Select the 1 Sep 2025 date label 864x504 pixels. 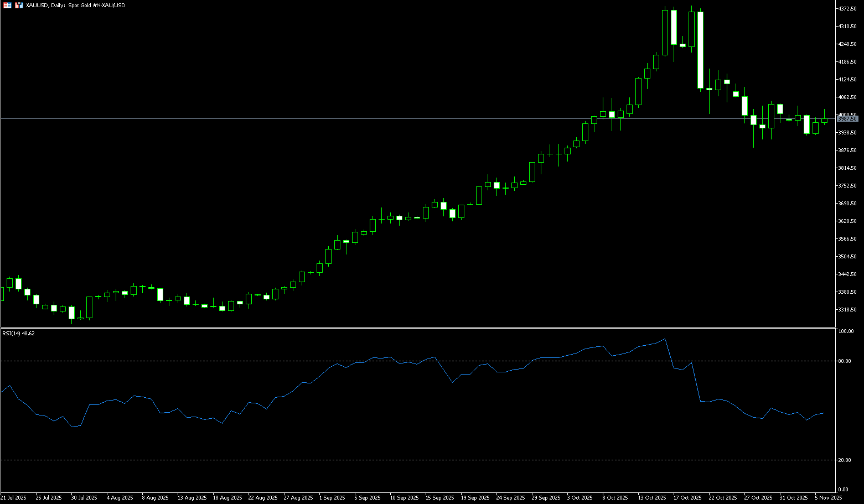(333, 498)
